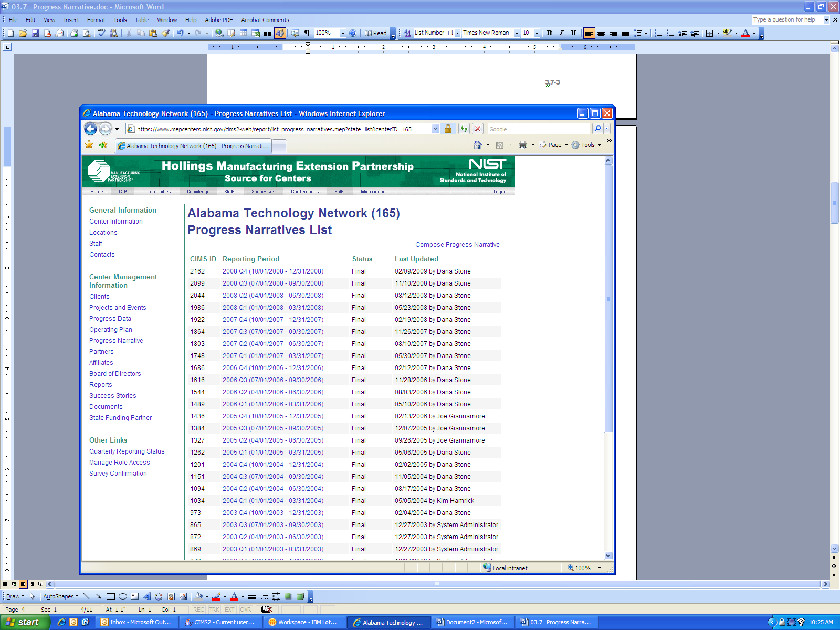
Task: Insert WordArt from Drawing toolbar
Action: pos(147,596)
